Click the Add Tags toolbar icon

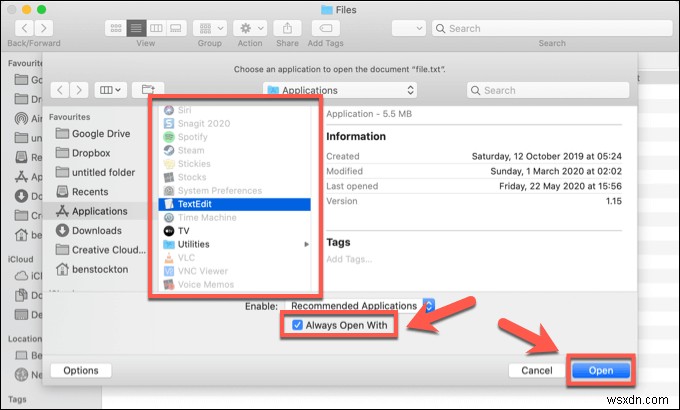point(326,28)
